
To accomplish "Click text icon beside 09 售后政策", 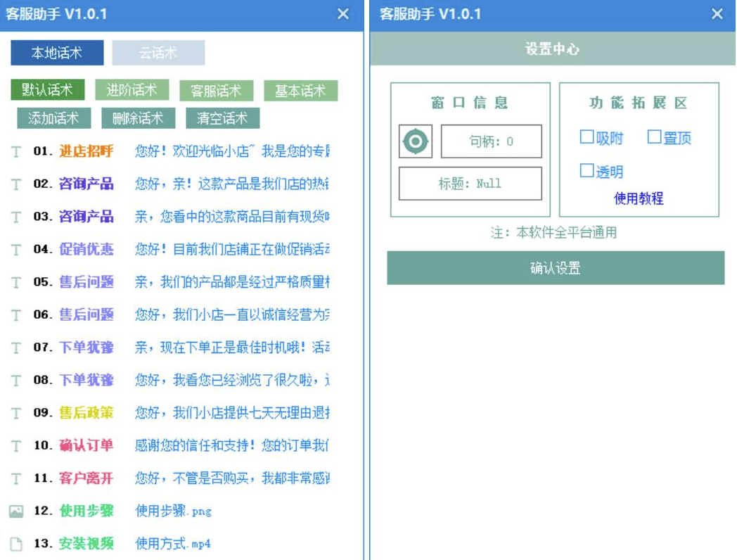I will [16, 413].
